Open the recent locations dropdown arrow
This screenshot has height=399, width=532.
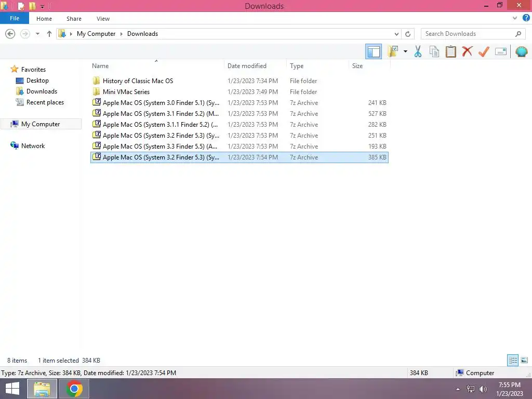coord(37,34)
